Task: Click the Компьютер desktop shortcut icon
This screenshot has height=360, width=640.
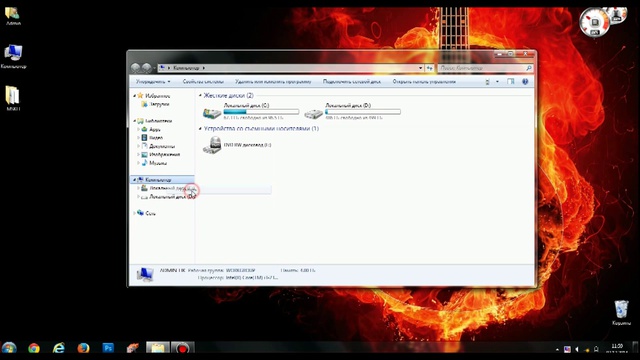Action: [x=13, y=53]
